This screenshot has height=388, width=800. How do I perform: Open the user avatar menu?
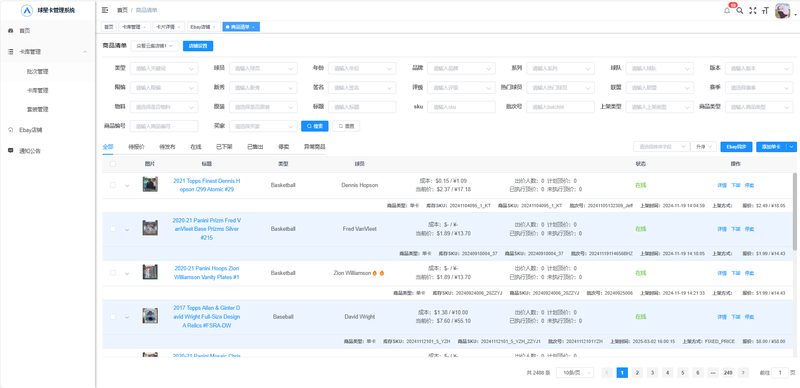tap(782, 11)
